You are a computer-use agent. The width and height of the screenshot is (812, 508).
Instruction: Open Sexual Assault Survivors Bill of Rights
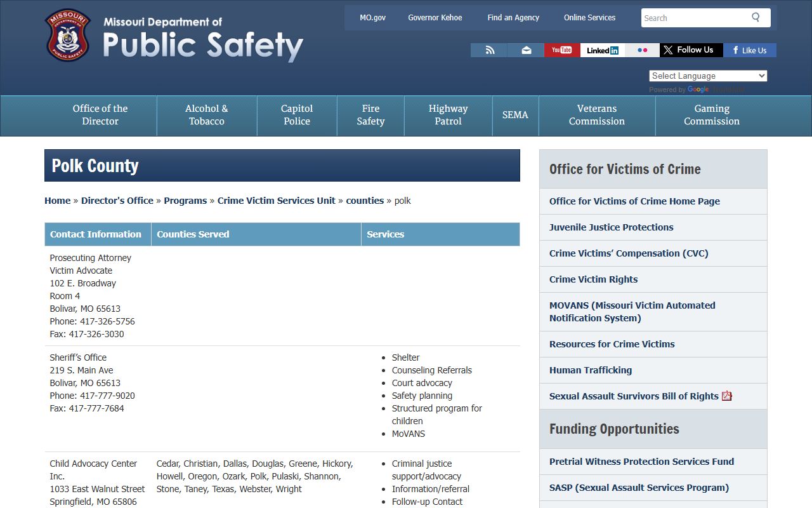(x=634, y=396)
